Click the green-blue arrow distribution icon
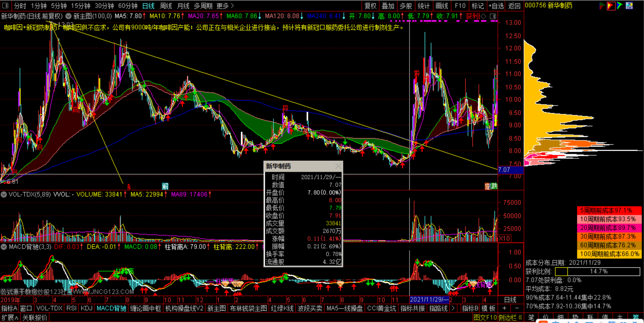644x323 pixels. tap(620, 6)
